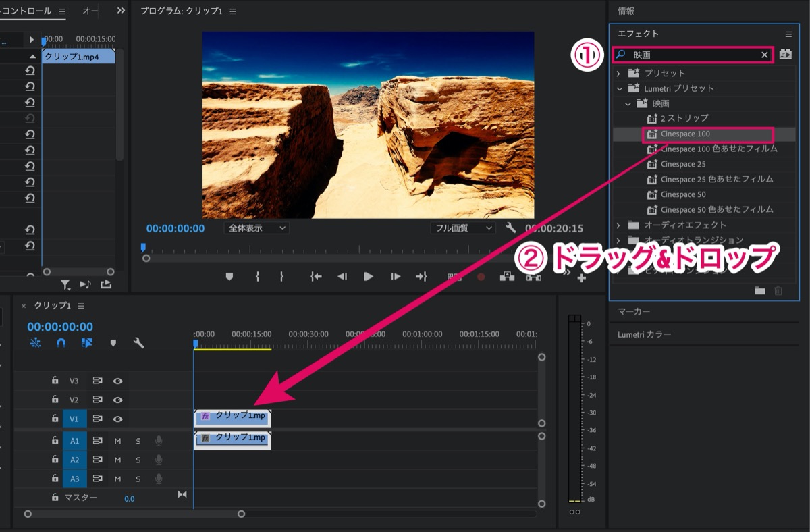Image resolution: width=810 pixels, height=532 pixels.
Task: Toggle V1 track visibility eye
Action: [x=117, y=419]
